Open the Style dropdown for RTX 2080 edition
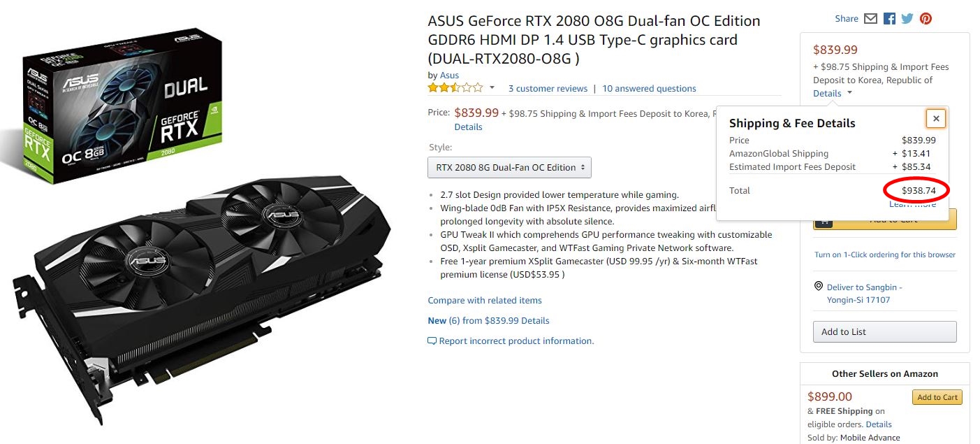Screen dimensions: 980x444 (x=510, y=168)
